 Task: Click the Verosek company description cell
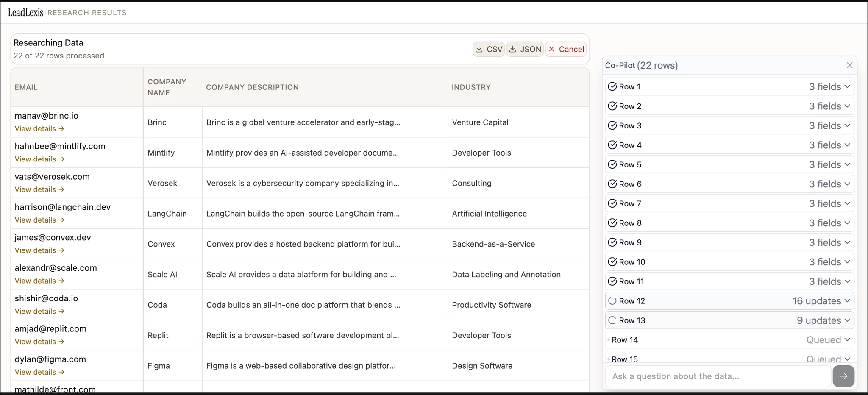[325, 183]
